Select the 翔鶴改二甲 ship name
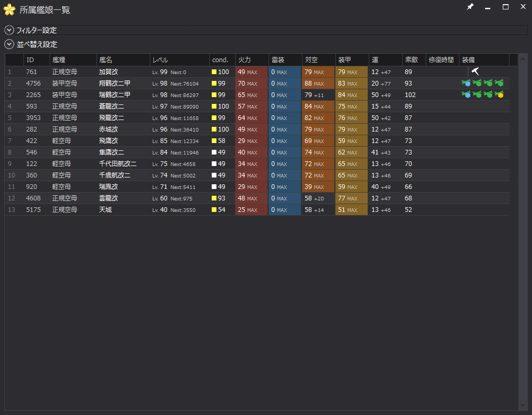 [114, 83]
